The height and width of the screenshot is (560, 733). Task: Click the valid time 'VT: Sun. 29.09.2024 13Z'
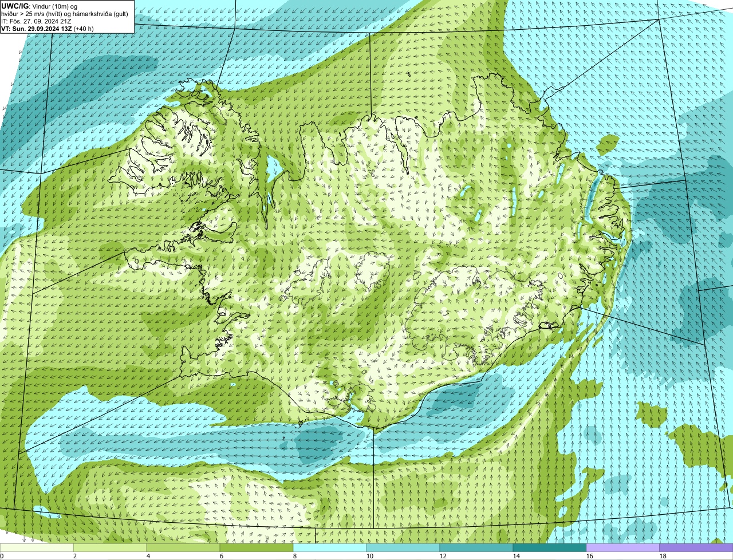[x=36, y=29]
